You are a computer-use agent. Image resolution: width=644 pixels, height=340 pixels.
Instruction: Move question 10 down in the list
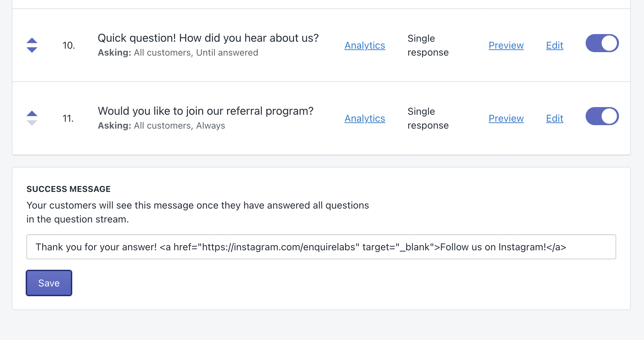click(32, 50)
